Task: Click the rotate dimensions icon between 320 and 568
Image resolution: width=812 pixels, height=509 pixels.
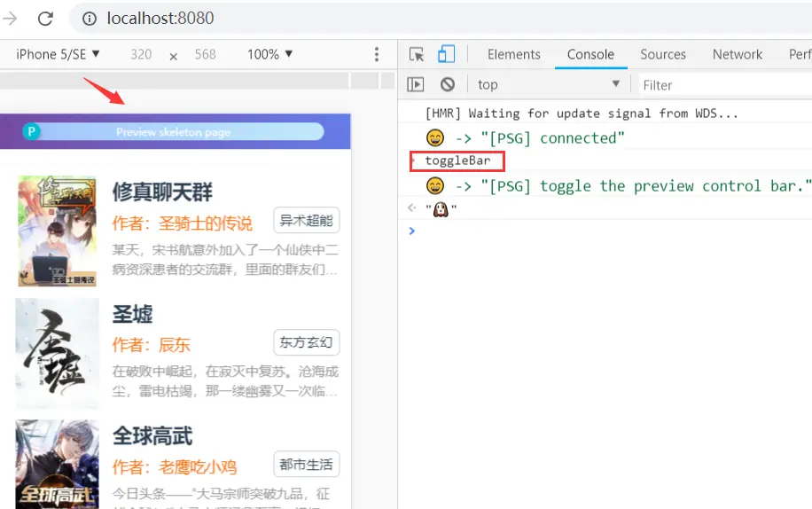Action: [174, 57]
